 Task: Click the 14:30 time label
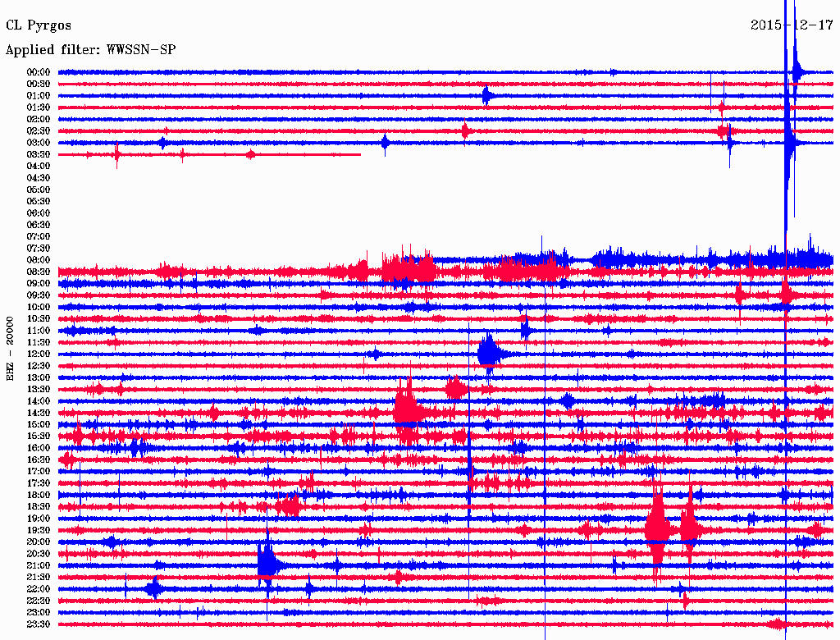[x=39, y=413]
